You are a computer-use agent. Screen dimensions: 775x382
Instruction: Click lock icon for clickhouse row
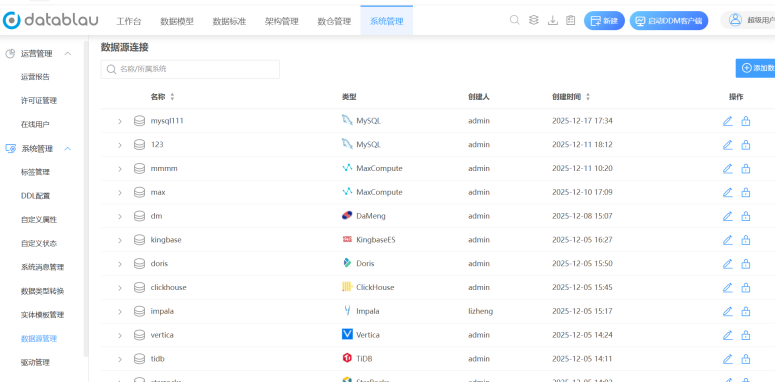pos(746,287)
